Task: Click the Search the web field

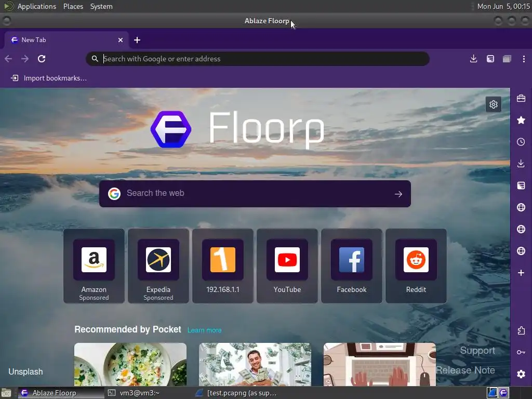Action: coord(255,194)
